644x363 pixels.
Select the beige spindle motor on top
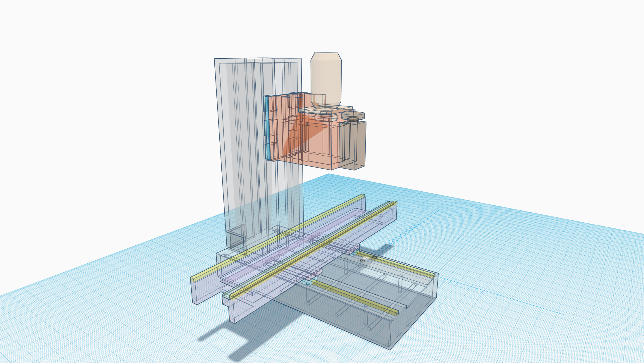pyautogui.click(x=326, y=76)
